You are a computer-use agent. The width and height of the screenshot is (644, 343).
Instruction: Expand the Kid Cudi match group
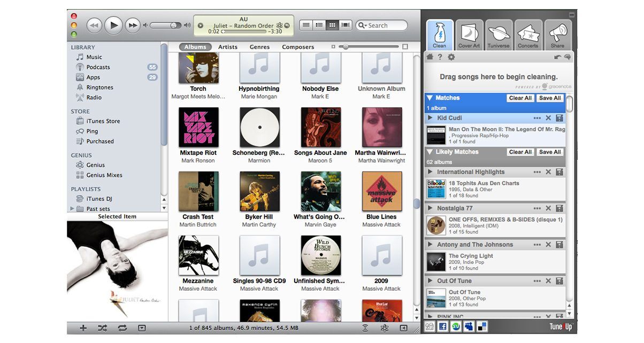pyautogui.click(x=430, y=118)
